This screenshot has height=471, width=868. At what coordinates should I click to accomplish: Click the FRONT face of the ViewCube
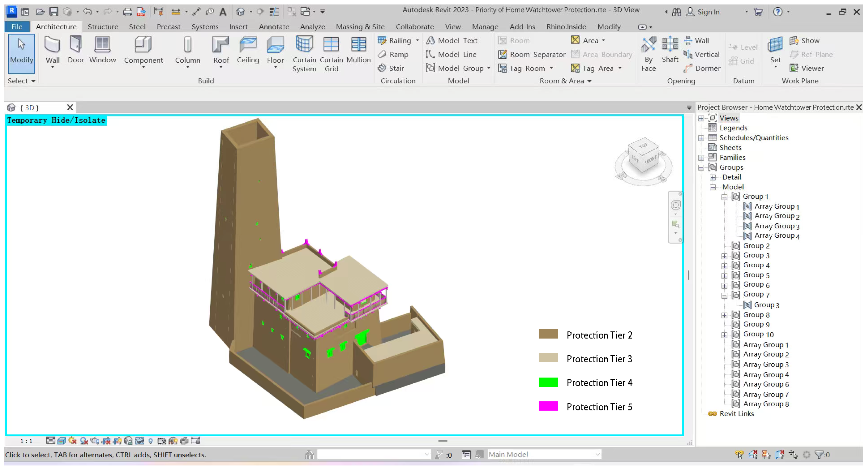point(650,160)
